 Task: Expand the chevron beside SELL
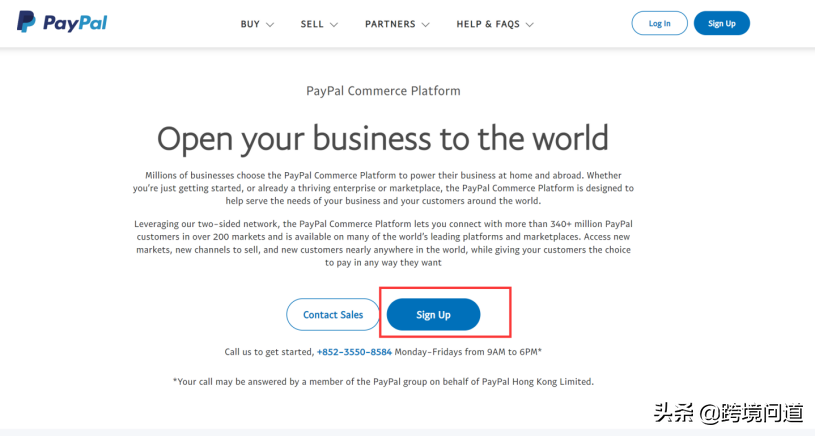click(334, 24)
